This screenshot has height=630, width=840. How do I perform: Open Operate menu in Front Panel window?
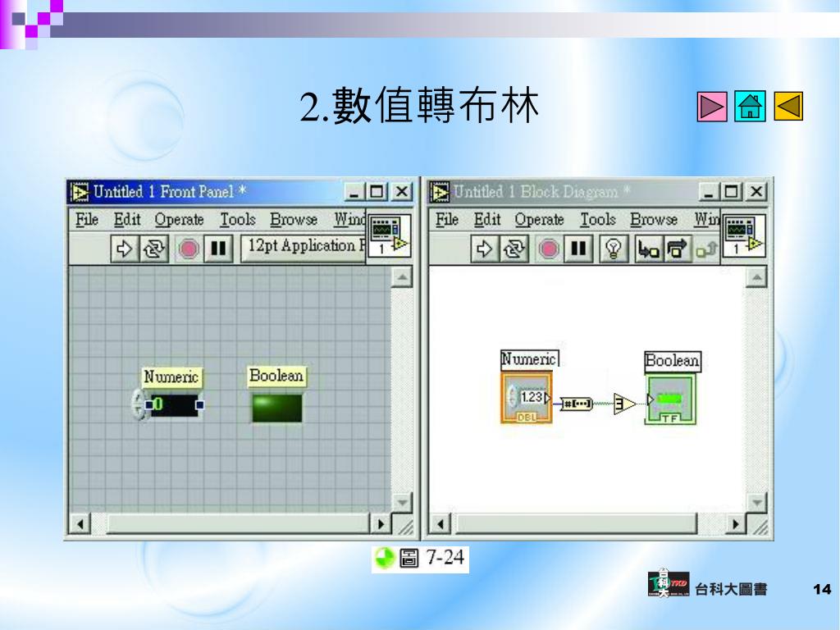click(179, 220)
